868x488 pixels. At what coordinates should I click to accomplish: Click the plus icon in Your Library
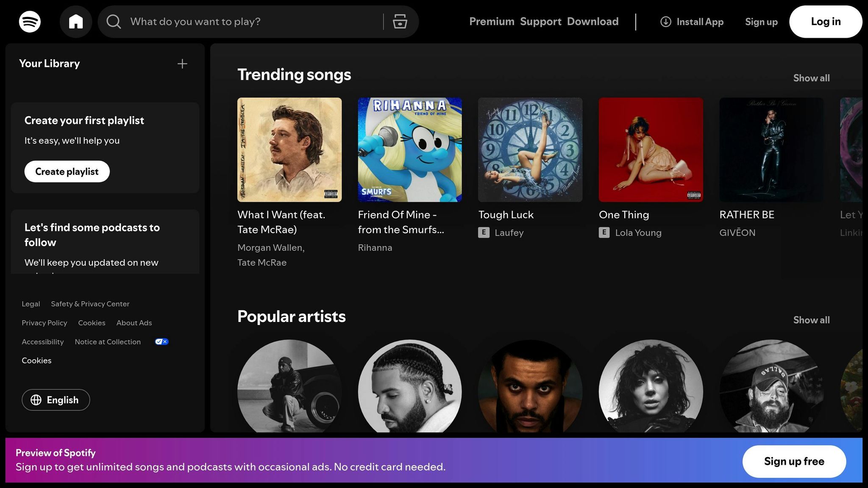pos(182,64)
